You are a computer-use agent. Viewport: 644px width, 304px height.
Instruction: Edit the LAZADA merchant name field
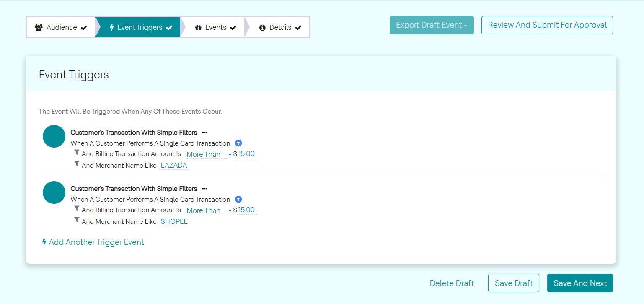click(174, 166)
